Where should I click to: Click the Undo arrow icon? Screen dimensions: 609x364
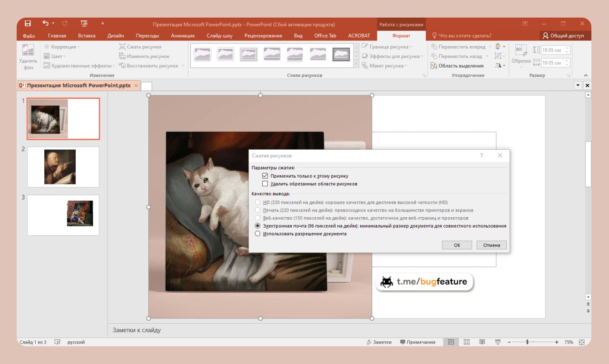(x=45, y=23)
